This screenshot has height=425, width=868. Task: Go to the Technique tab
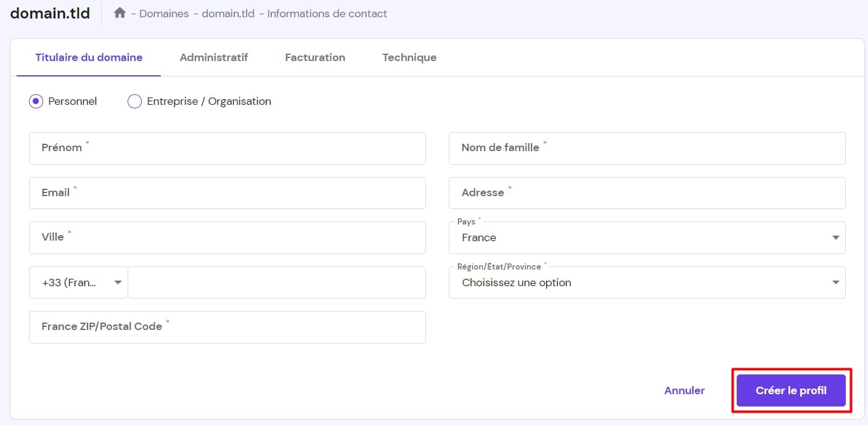click(x=409, y=57)
